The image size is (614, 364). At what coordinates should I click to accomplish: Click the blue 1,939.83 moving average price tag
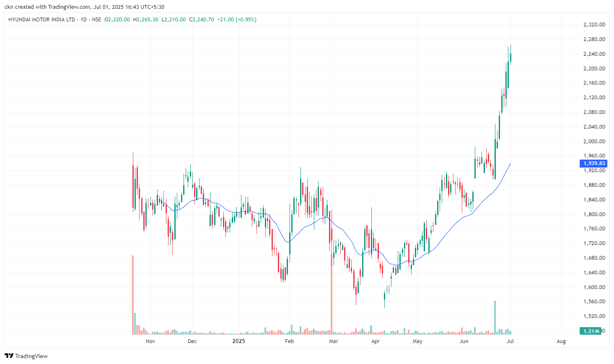pyautogui.click(x=594, y=163)
